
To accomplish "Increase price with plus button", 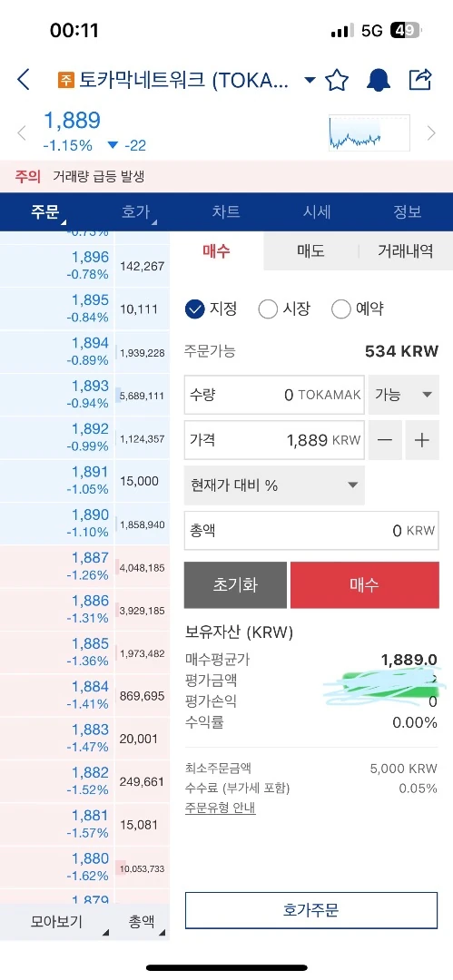I will click(422, 440).
